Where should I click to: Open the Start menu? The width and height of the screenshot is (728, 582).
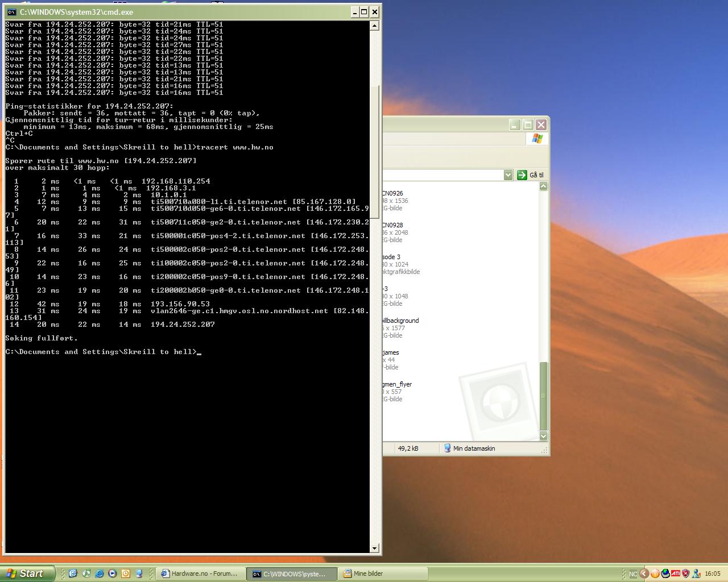[28, 573]
